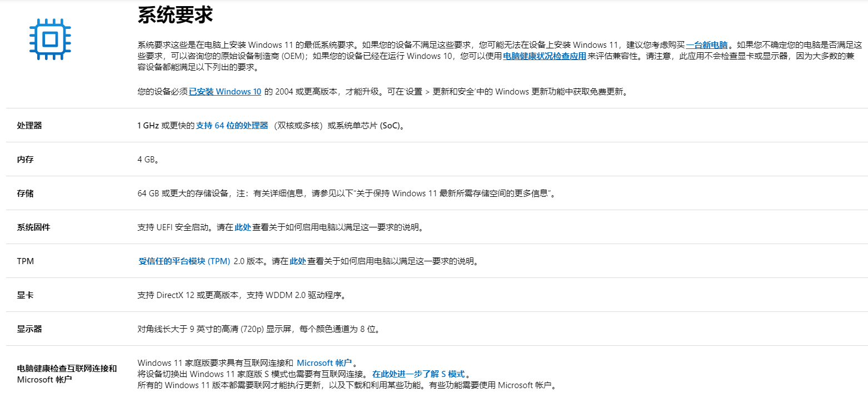The width and height of the screenshot is (868, 397).
Task: Open the 支持 64 位的处理器 link
Action: point(231,126)
